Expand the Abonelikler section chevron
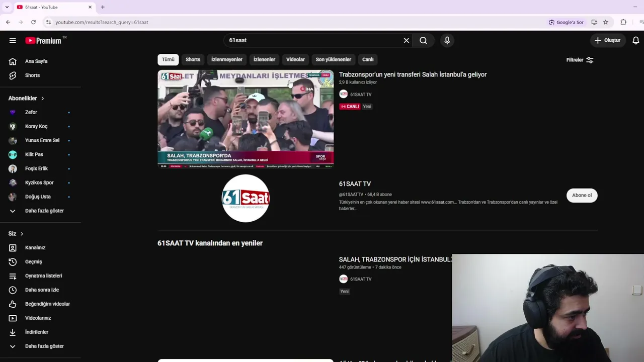The width and height of the screenshot is (644, 362). click(43, 99)
